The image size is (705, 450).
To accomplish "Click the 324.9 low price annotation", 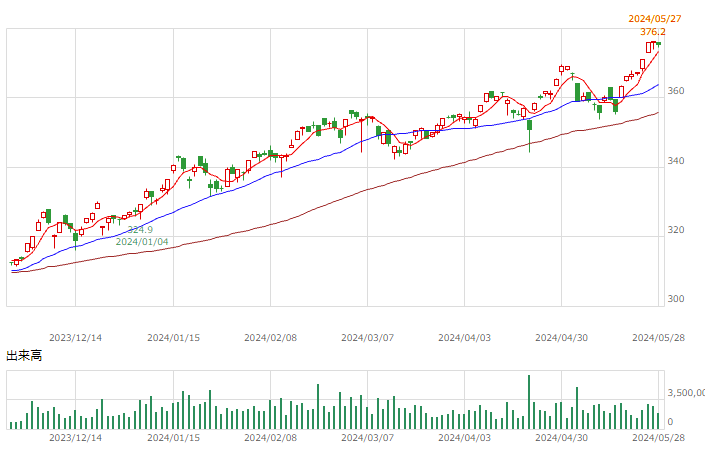I will click(x=140, y=230).
